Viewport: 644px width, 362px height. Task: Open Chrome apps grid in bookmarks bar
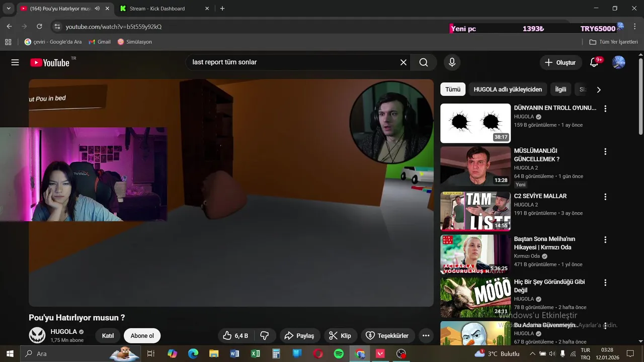point(8,42)
